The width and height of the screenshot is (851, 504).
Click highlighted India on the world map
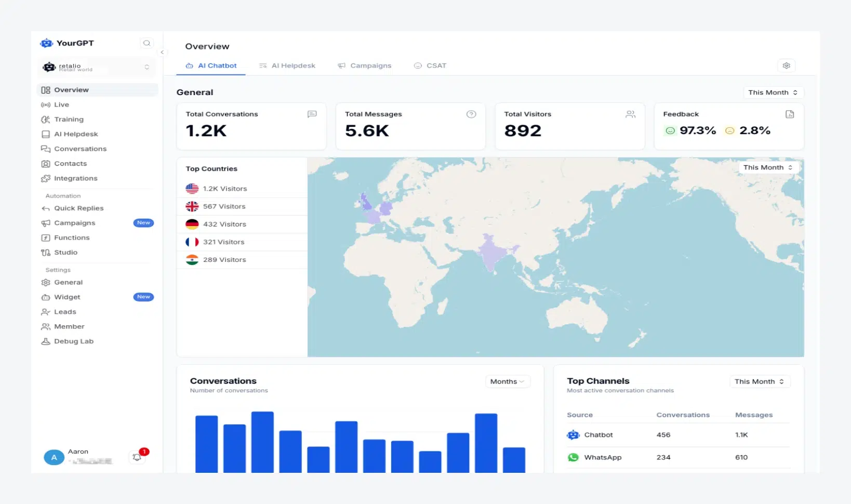(x=491, y=252)
